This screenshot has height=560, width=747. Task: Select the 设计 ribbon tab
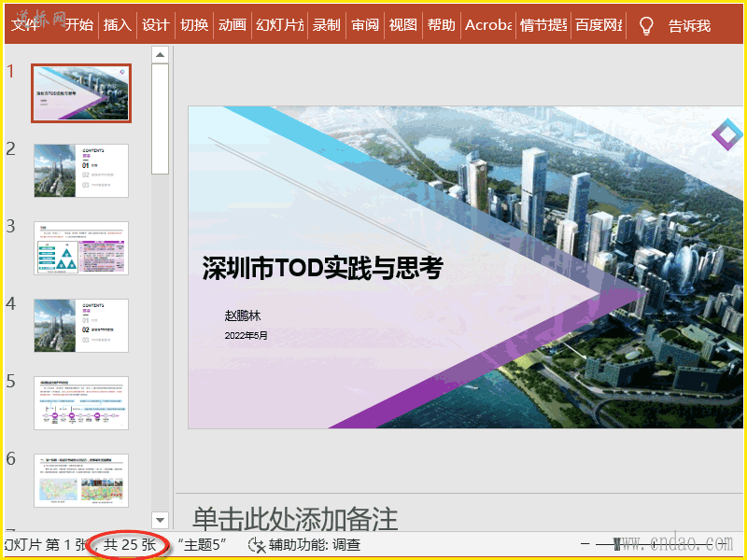(156, 25)
